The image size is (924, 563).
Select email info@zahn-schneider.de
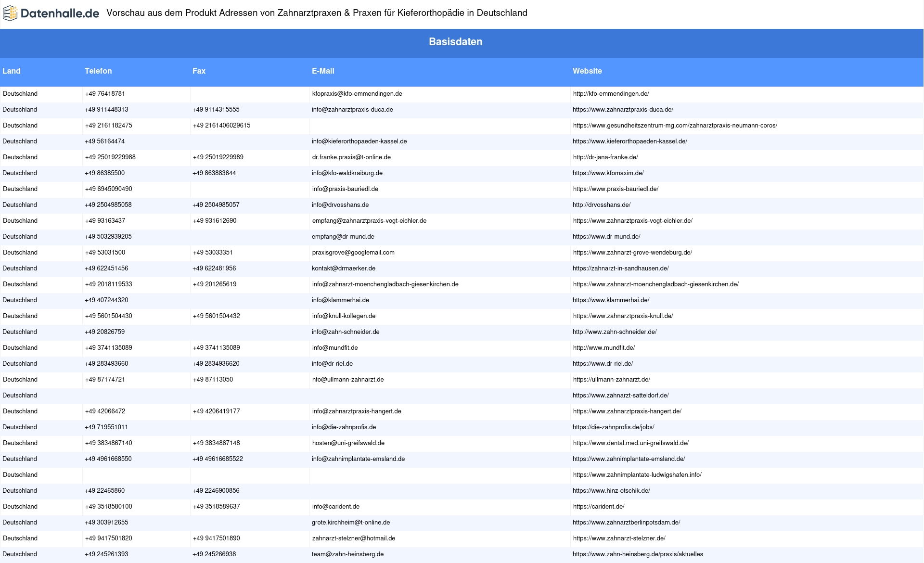346,332
